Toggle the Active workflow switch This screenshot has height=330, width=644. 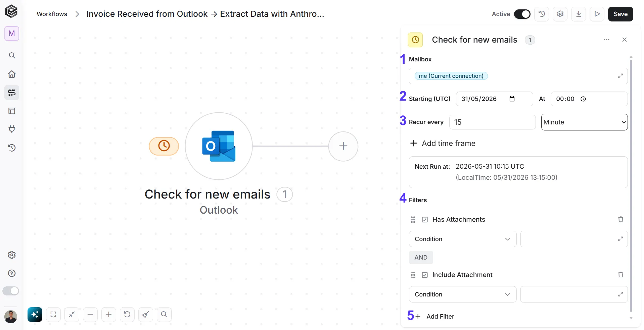tap(522, 14)
